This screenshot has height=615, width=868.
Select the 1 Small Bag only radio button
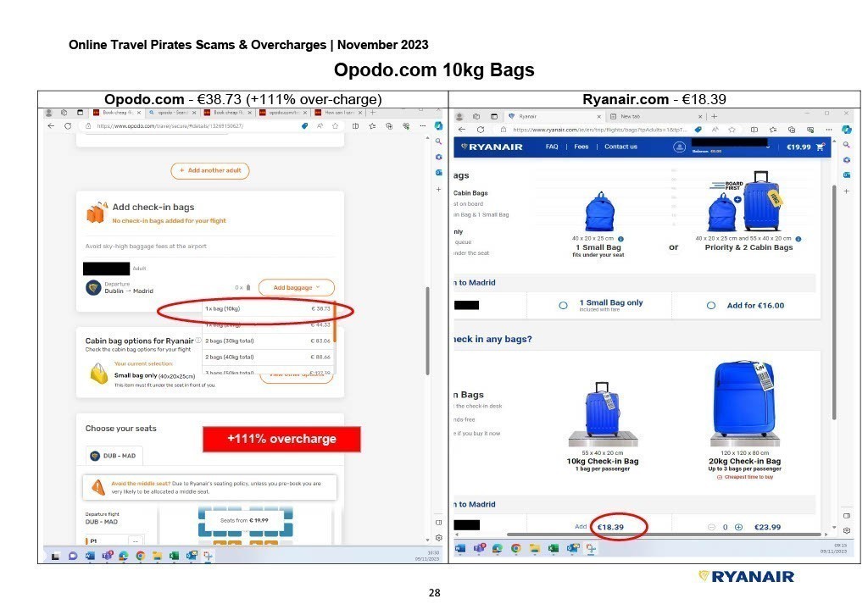[x=564, y=305]
